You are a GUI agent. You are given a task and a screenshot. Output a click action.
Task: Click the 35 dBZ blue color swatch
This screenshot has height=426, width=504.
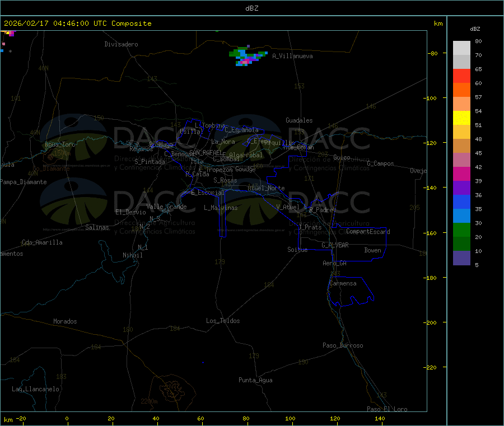coord(461,202)
